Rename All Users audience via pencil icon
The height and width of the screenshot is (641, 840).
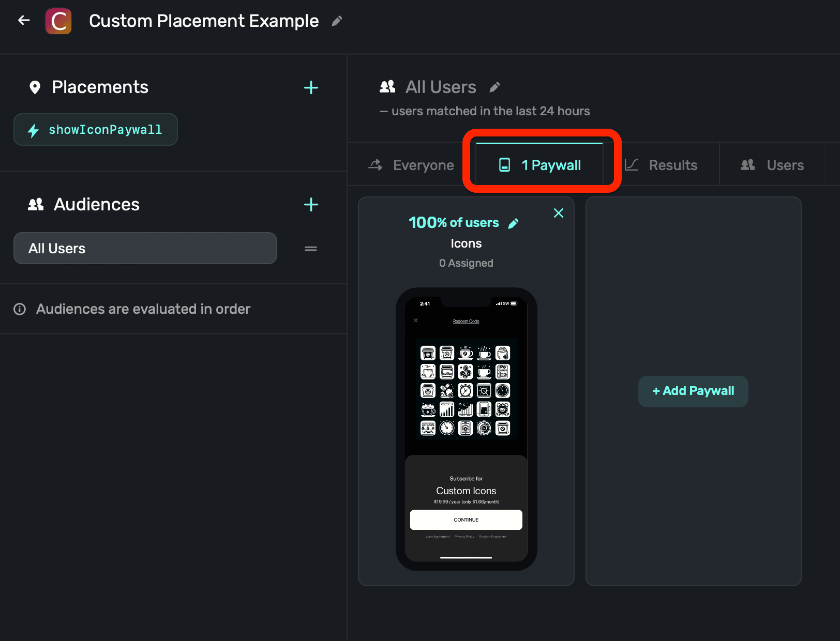point(494,87)
